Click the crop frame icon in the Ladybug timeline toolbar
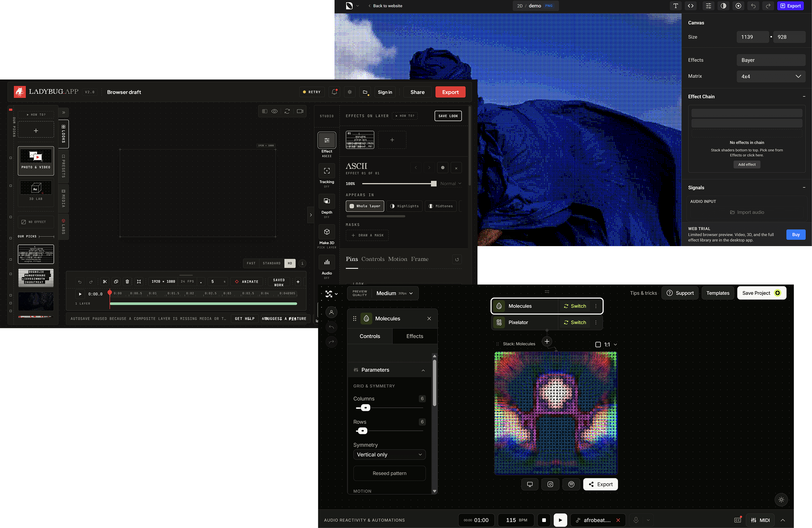 coord(139,282)
